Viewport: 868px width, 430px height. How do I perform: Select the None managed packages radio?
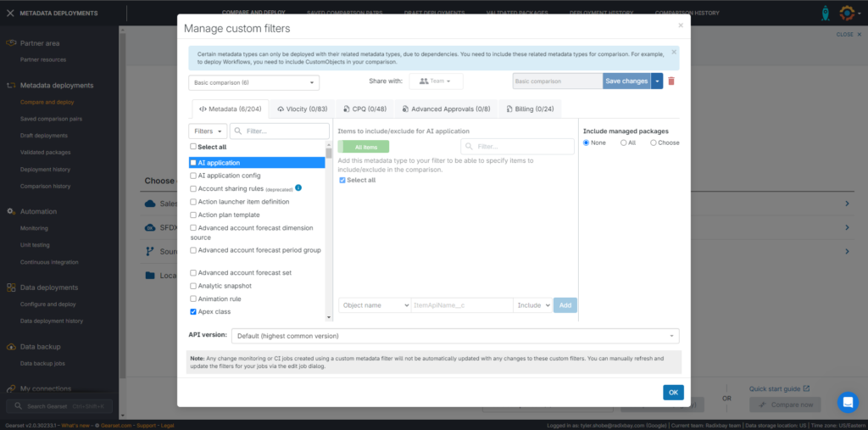587,143
